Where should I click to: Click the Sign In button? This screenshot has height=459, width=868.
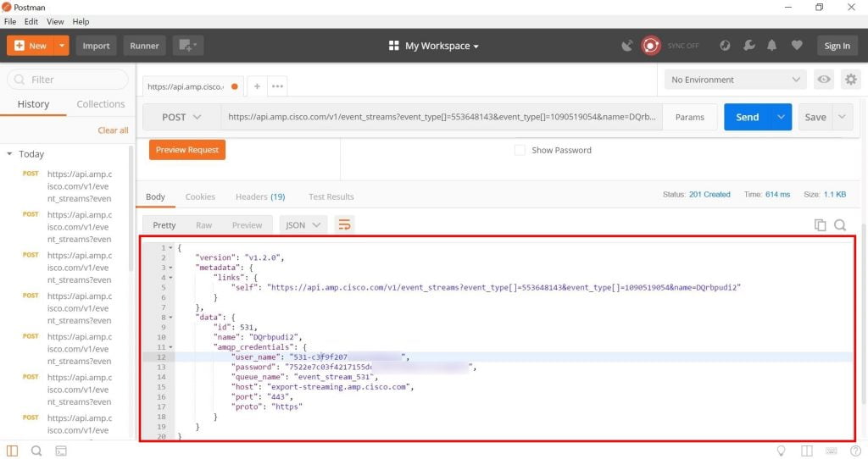[837, 46]
